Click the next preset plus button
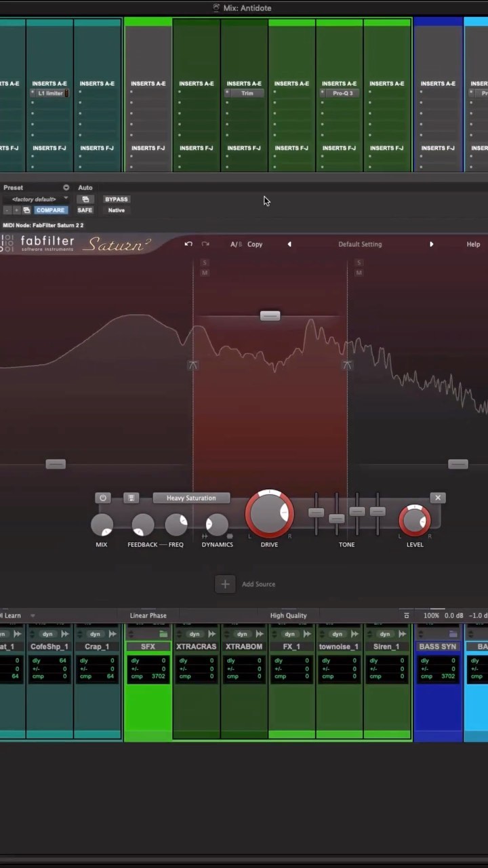 (16, 210)
